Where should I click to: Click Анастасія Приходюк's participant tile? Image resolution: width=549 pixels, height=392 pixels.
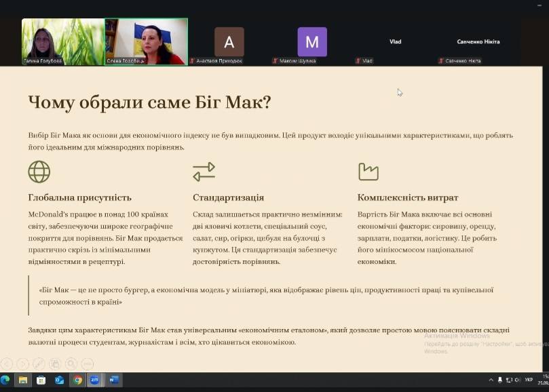(229, 42)
